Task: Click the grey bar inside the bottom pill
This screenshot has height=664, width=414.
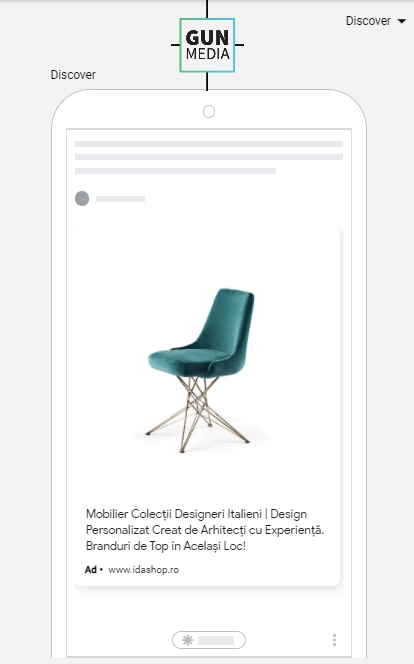Action: click(x=216, y=640)
